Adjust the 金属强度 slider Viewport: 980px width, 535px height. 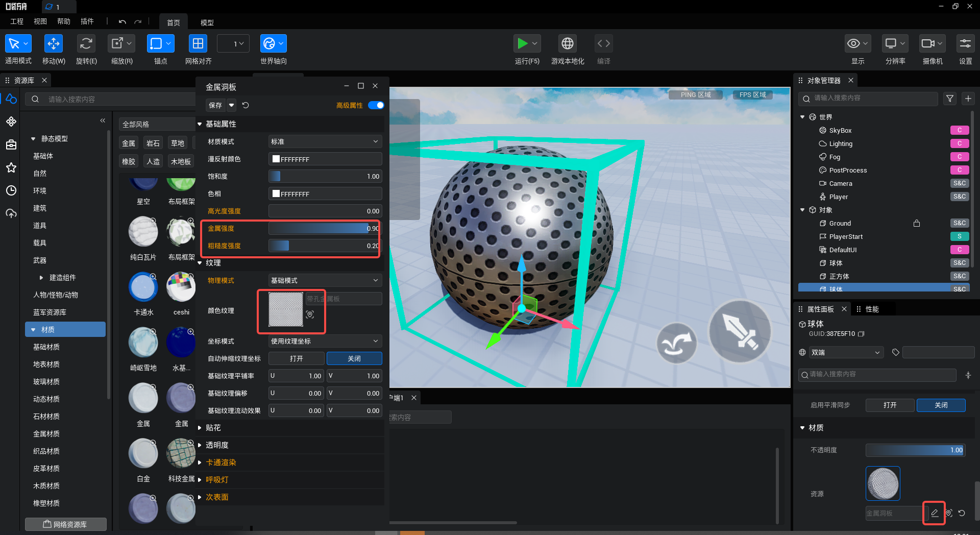325,228
